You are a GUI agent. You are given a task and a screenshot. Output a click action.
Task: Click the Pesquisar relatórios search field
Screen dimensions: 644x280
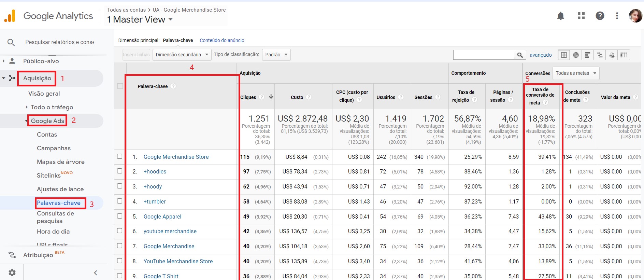pos(60,42)
